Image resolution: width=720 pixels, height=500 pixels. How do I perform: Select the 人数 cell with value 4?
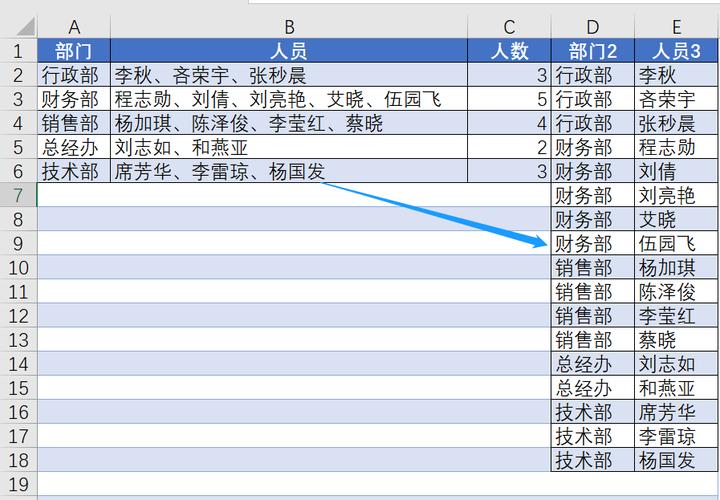(509, 123)
